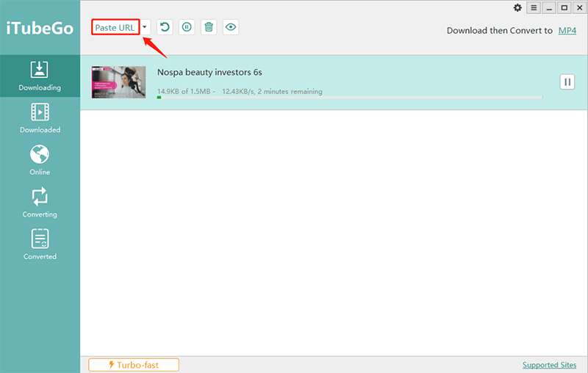
Task: Click the Nospa beauty investors video thumbnail
Action: 118,82
